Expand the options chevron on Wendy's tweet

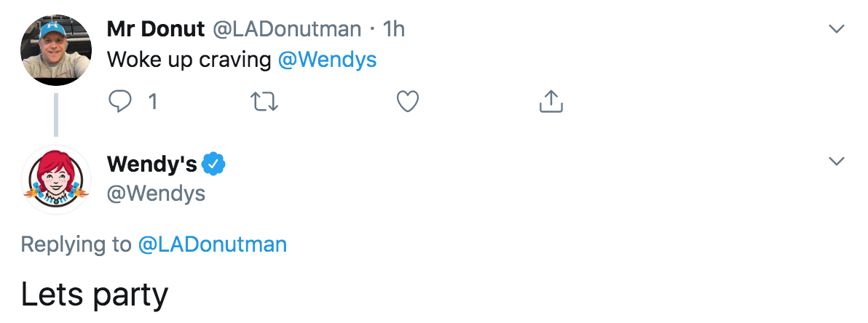(837, 161)
